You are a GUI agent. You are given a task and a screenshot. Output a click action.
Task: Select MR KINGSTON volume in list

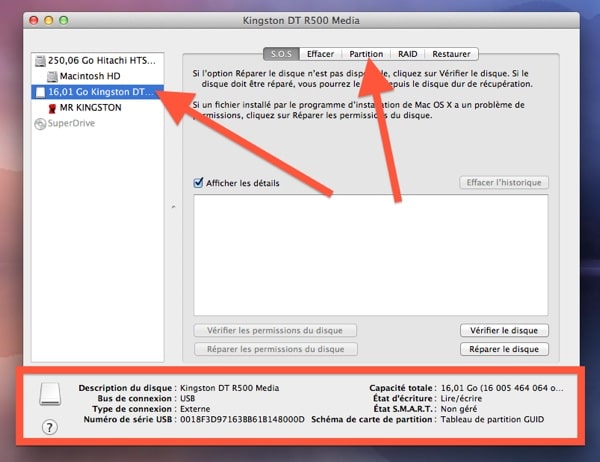point(98,108)
